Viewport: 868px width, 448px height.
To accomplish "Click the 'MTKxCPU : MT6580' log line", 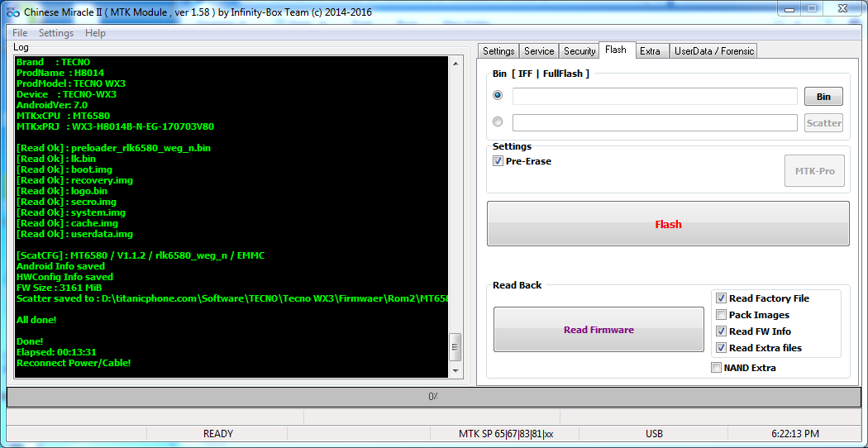I will click(x=63, y=116).
